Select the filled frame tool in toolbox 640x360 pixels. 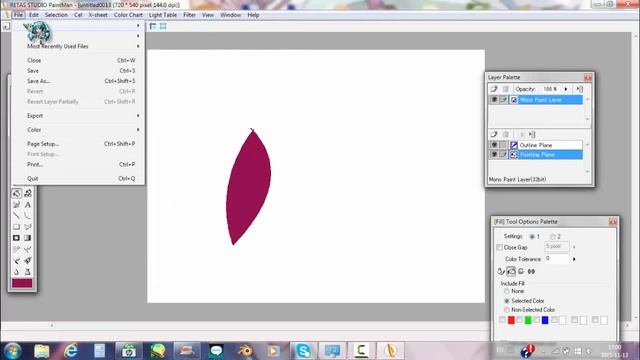coord(17,238)
